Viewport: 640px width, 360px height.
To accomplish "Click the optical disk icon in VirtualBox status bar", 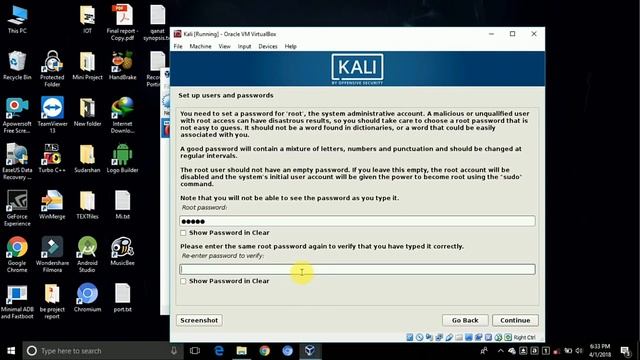I will click(x=419, y=337).
